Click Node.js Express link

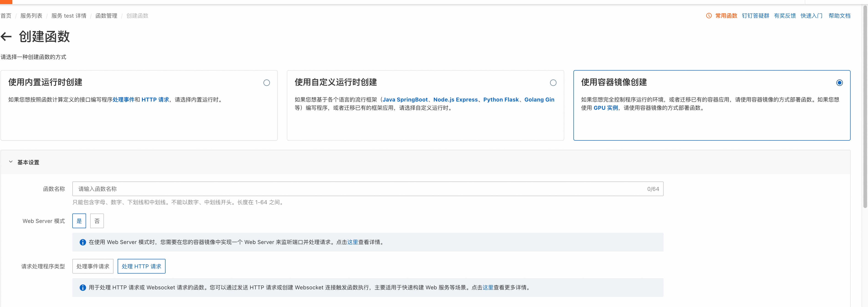(x=456, y=99)
